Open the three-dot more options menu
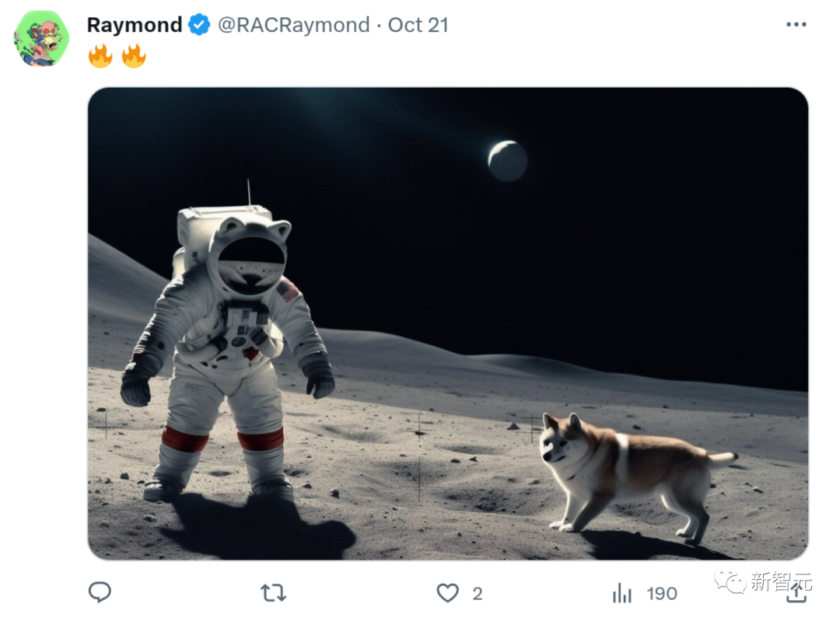 796,25
